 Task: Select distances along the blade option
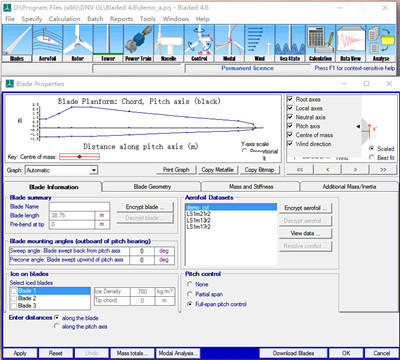(x=56, y=318)
